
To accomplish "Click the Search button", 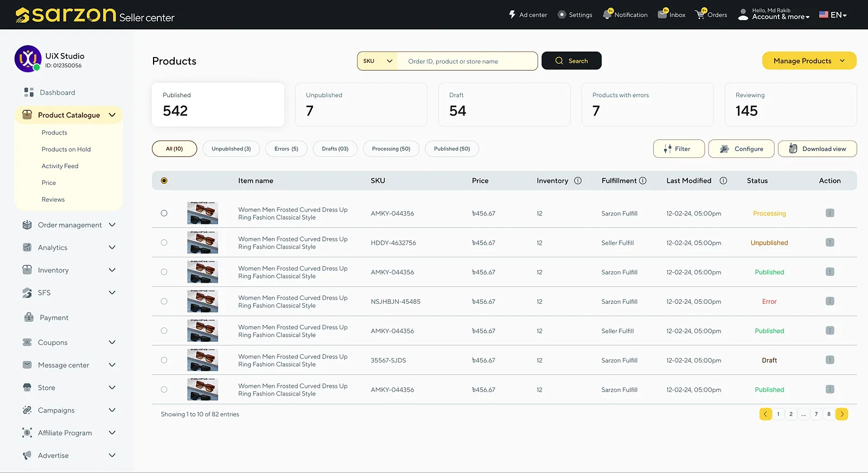I will (x=571, y=61).
